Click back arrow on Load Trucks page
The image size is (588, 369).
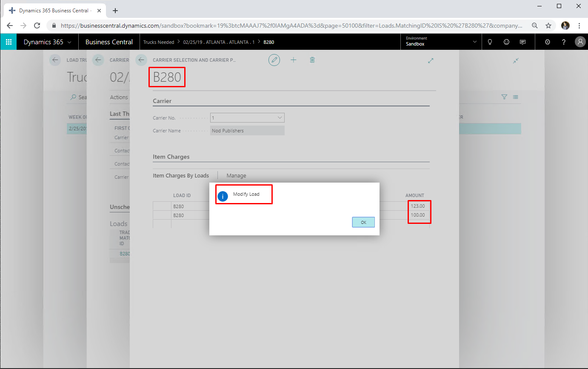pos(55,60)
